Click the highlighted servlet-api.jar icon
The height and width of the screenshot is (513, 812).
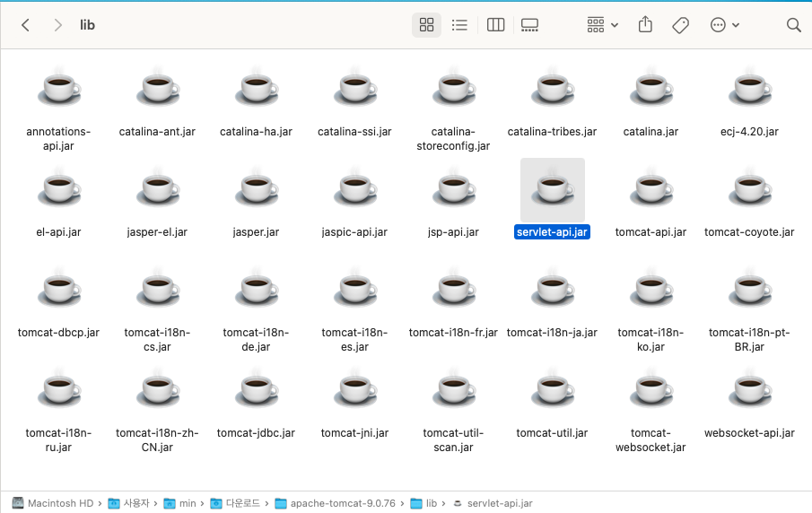pos(552,190)
